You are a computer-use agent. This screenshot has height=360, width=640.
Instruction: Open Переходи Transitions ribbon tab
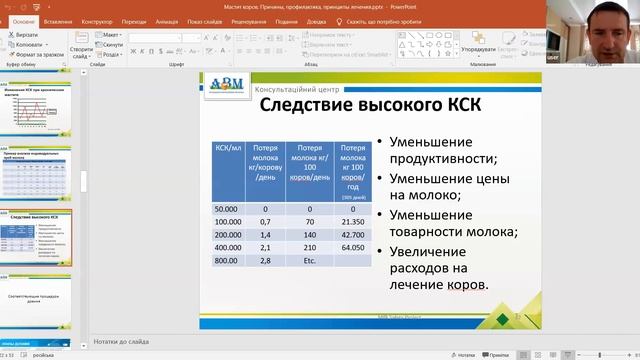(x=133, y=22)
